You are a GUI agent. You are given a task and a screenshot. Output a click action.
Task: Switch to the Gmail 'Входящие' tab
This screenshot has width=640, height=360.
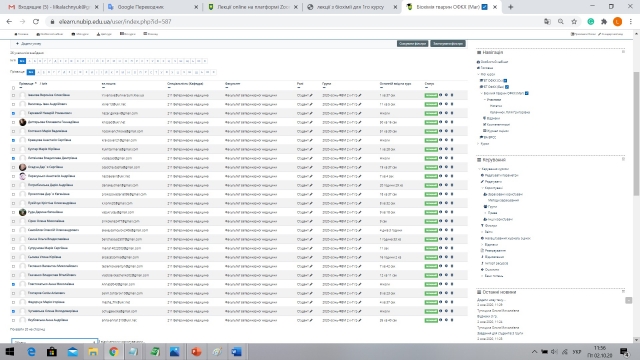[x=53, y=7]
